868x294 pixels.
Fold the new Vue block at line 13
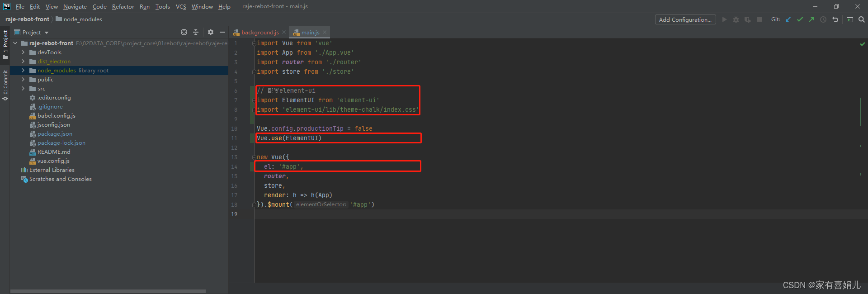tap(254, 157)
